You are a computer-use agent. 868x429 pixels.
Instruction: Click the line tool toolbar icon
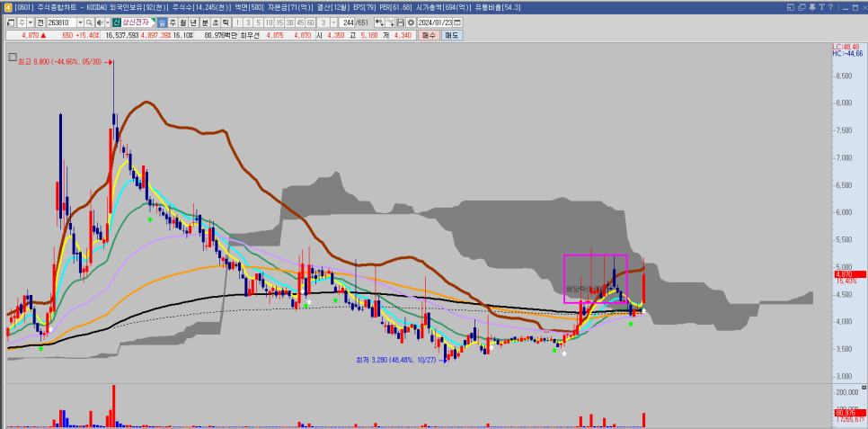390,22
